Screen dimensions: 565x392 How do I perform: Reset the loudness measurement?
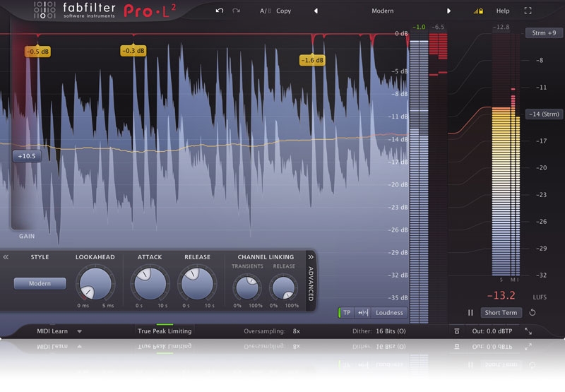point(532,312)
